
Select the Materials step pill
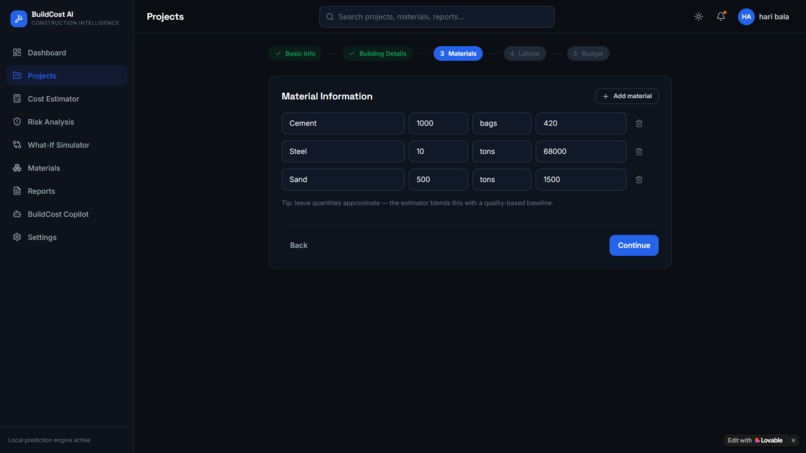click(458, 53)
